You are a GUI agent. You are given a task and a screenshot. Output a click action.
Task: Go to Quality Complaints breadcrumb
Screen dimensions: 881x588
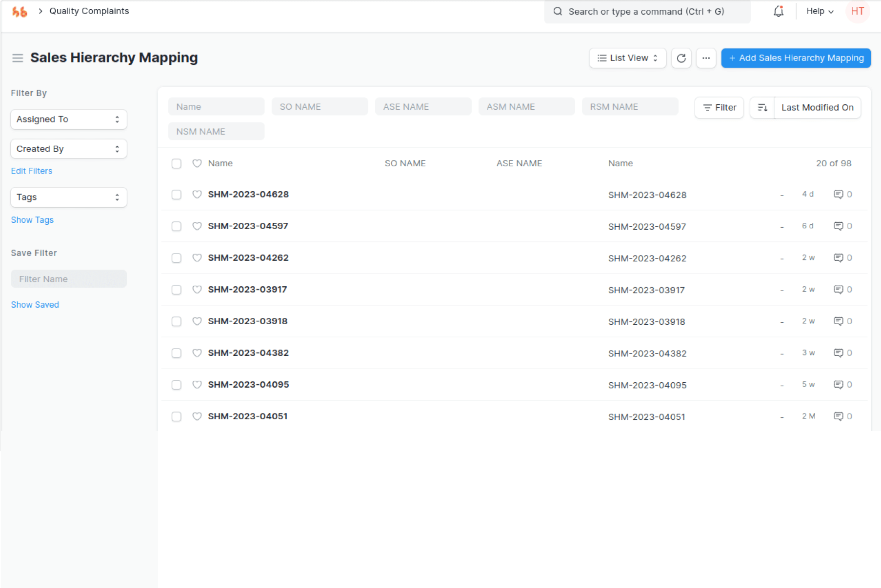(x=89, y=11)
